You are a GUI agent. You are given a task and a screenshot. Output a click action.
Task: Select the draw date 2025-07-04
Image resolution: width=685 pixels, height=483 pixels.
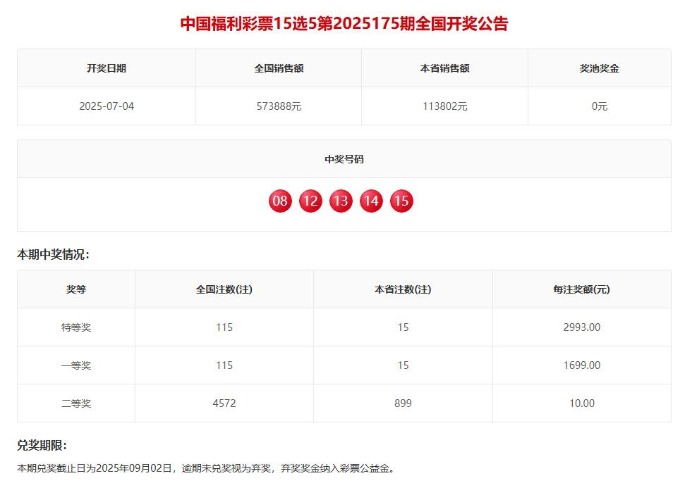click(x=107, y=106)
